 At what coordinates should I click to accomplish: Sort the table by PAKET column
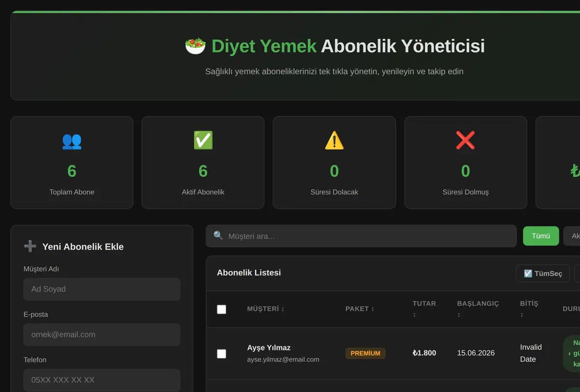pos(360,309)
